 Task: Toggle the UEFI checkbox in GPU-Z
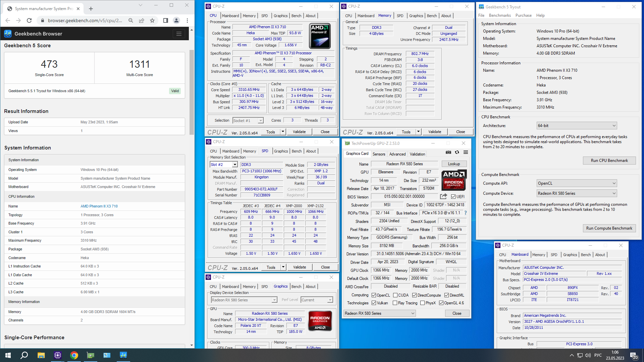(x=453, y=197)
